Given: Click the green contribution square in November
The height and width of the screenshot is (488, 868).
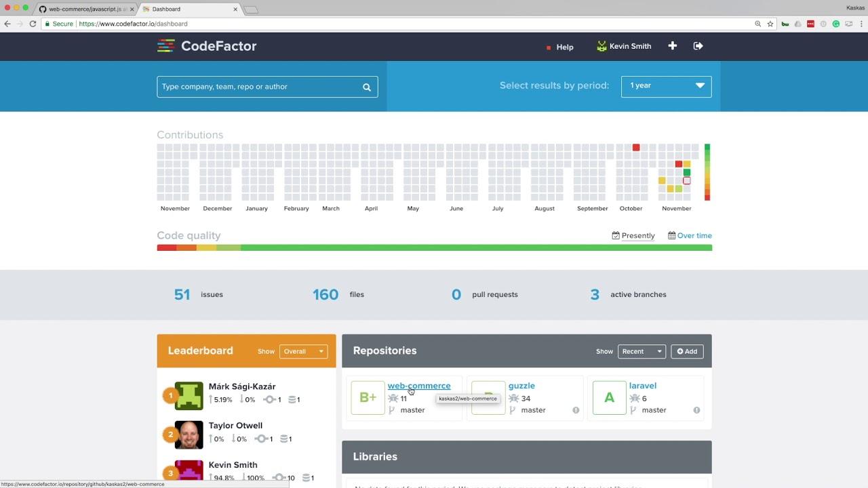Looking at the screenshot, I should tap(687, 172).
